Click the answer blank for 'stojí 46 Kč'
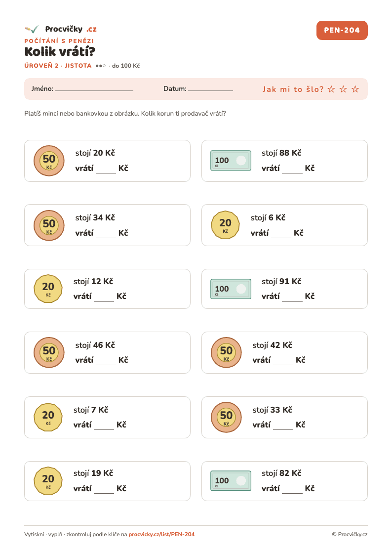392x555 pixels. [106, 361]
